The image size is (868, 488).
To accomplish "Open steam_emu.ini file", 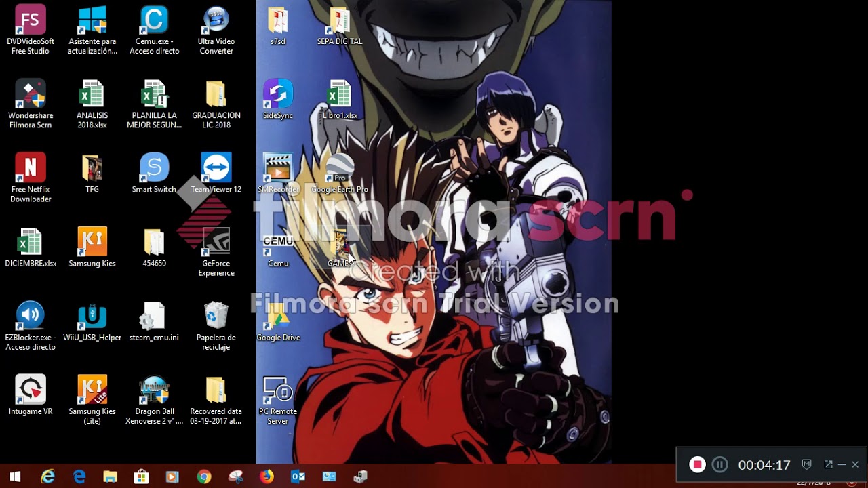I will [154, 321].
